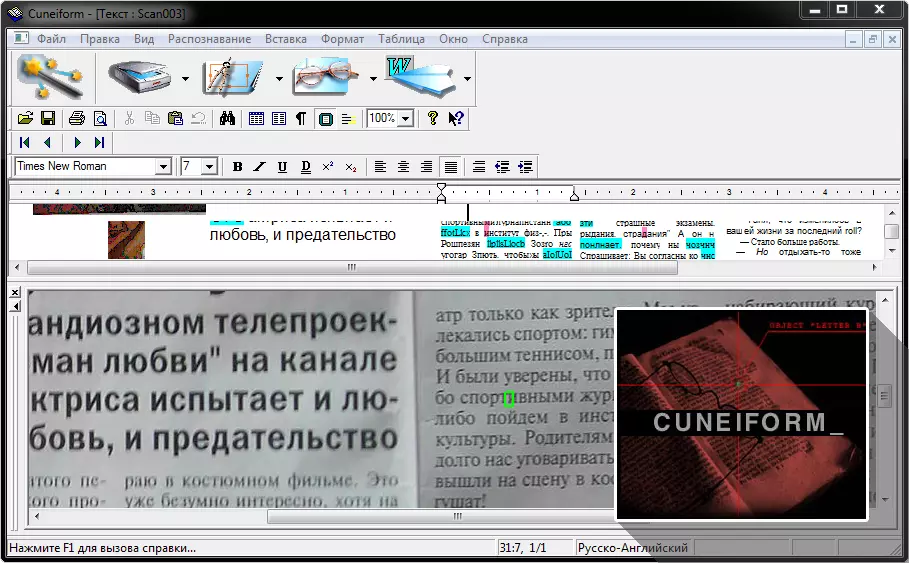Center align the text
909x563 pixels.
pyautogui.click(x=403, y=167)
